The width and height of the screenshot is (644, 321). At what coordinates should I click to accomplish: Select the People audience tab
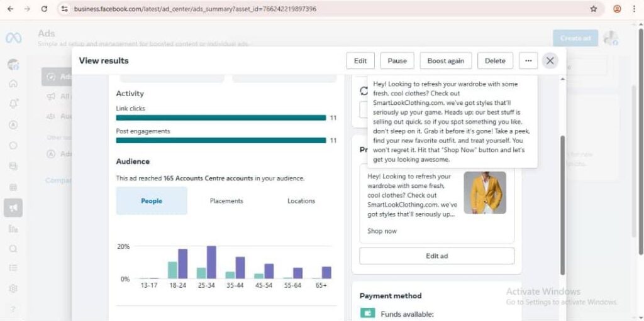tap(152, 201)
